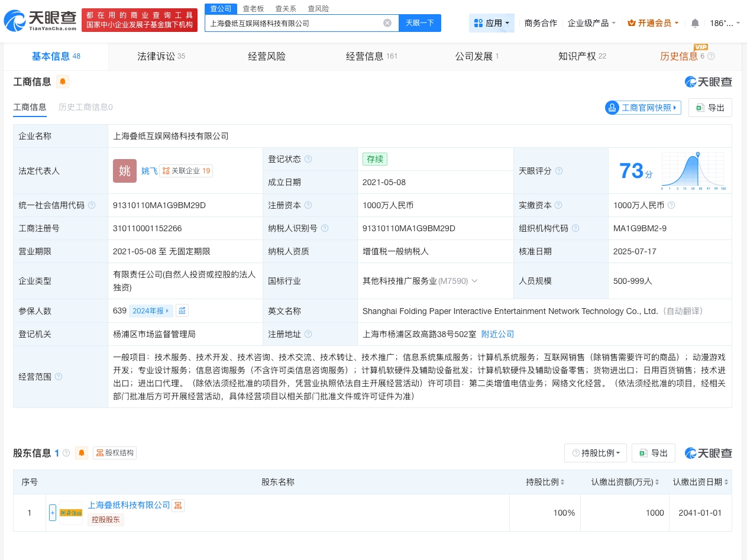Export shareholder info with 导出 button
747x560 pixels.
coord(654,453)
